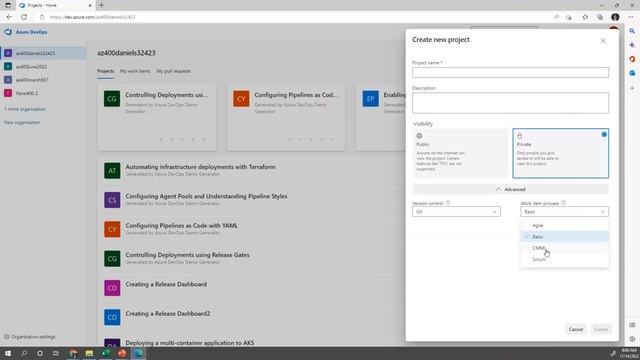Go back in the browser
The height and width of the screenshot is (360, 640).
pos(9,17)
